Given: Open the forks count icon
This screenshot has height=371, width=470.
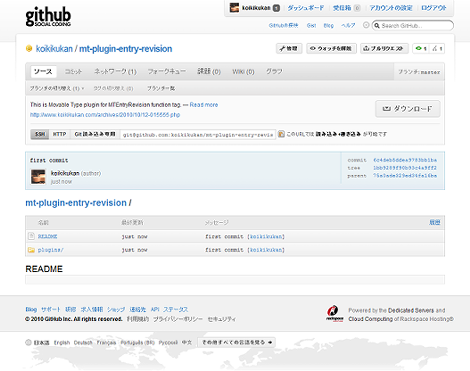Looking at the screenshot, I should click(437, 49).
